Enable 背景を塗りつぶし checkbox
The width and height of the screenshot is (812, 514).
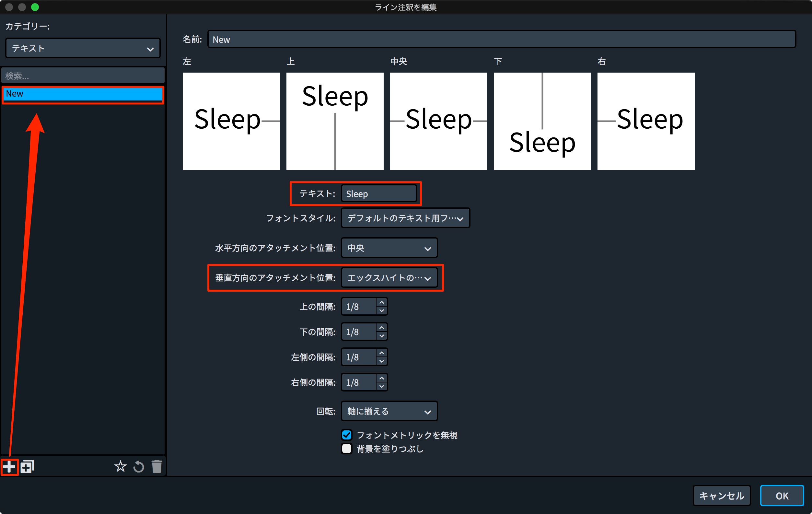point(347,449)
